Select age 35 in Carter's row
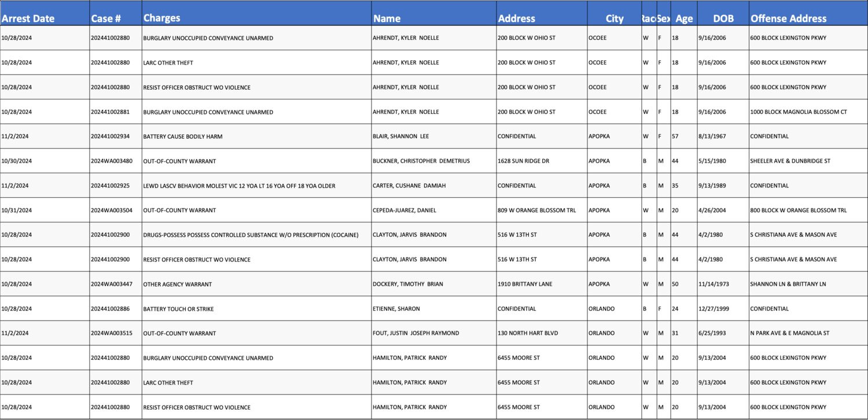 coord(684,186)
